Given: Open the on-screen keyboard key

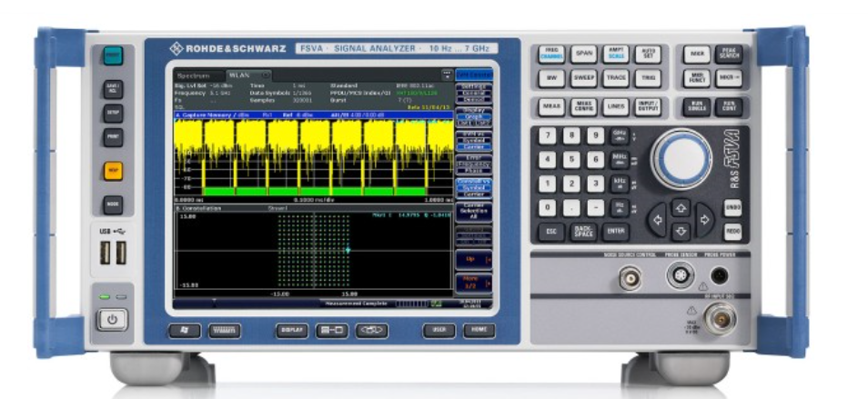Looking at the screenshot, I should point(225,331).
